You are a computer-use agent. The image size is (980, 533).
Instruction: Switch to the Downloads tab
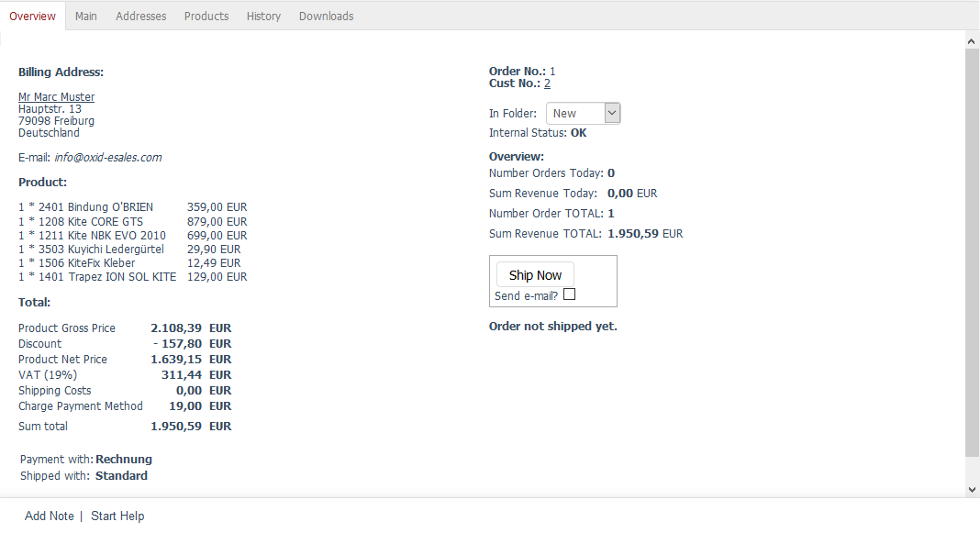[326, 17]
